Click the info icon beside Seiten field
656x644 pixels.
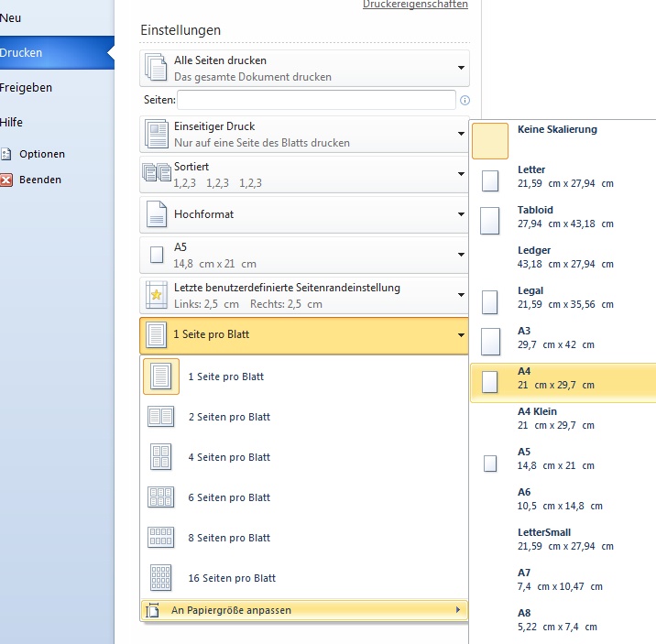point(465,101)
